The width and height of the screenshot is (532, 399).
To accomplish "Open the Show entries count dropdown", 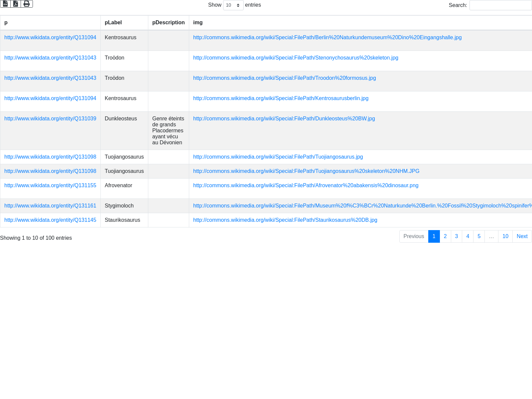I will (233, 5).
